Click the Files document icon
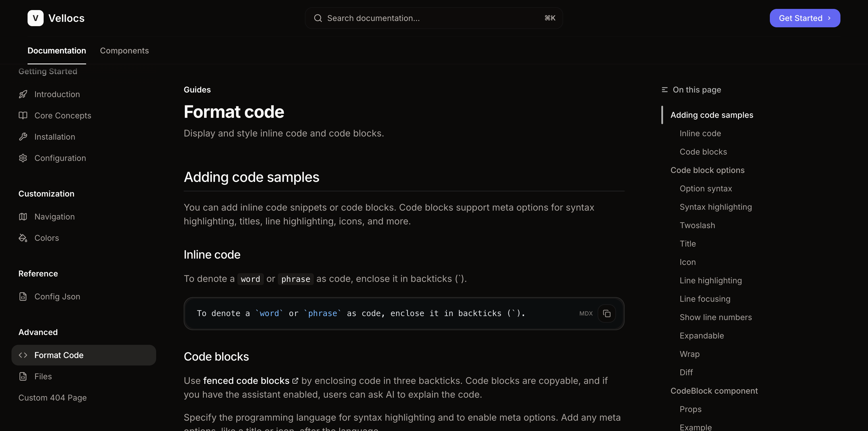 23,376
